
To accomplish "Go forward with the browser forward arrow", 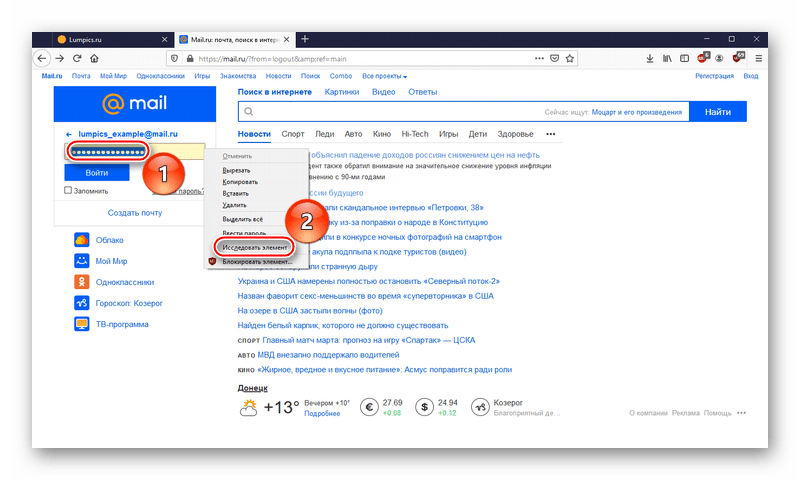I will tap(60, 58).
